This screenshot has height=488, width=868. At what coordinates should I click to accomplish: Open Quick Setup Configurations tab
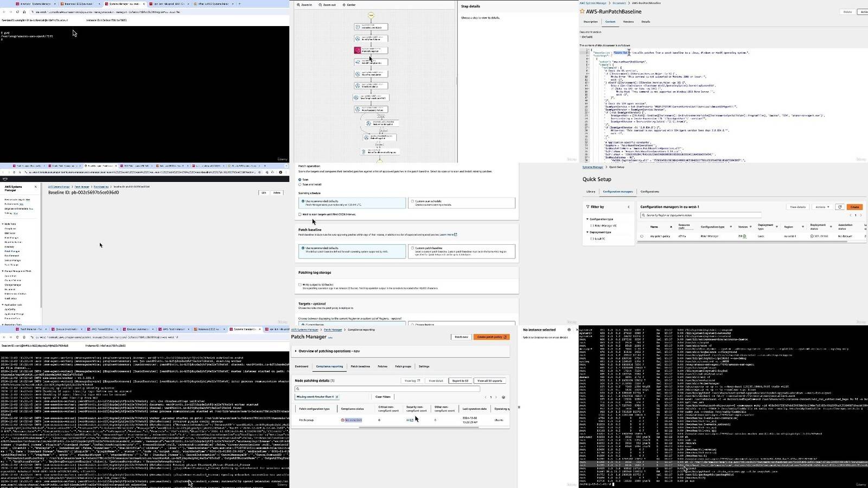pos(650,192)
